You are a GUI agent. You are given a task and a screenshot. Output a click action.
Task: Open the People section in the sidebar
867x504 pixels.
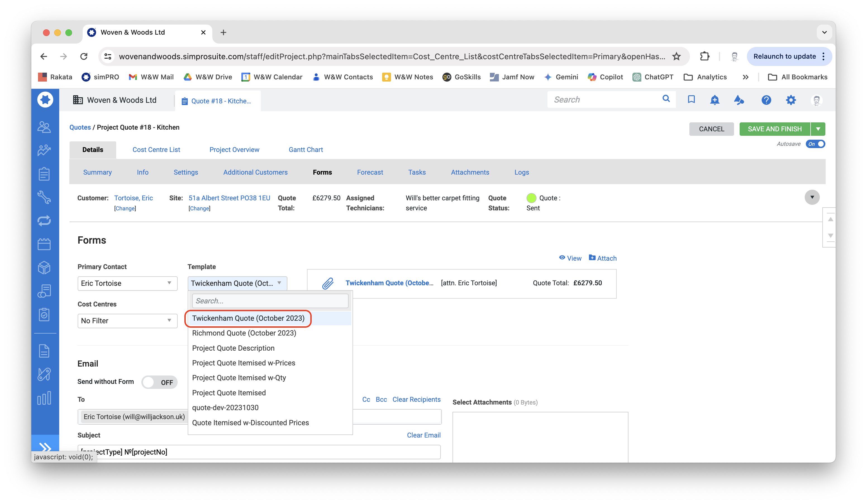[44, 127]
